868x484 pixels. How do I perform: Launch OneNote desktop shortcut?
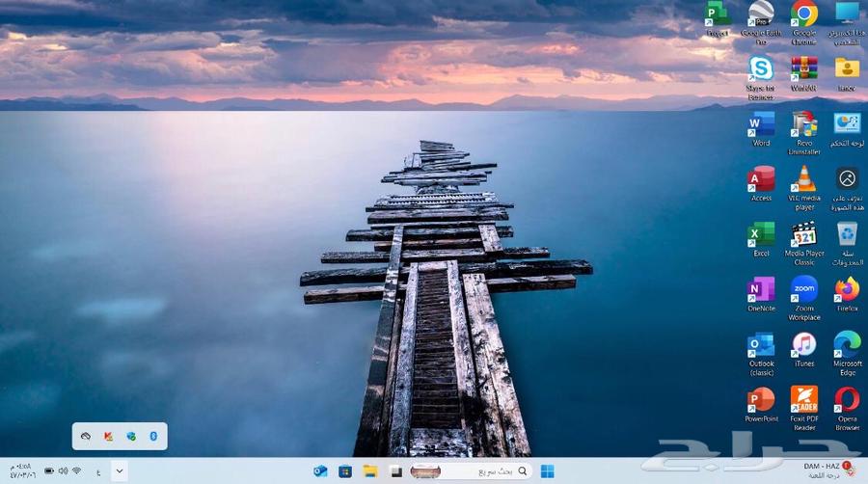point(761,294)
